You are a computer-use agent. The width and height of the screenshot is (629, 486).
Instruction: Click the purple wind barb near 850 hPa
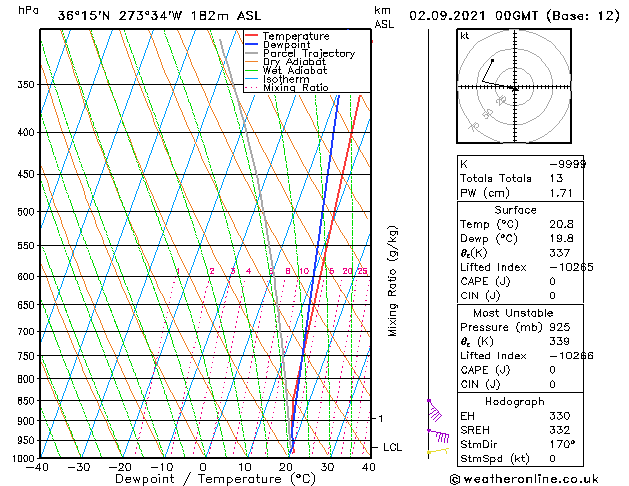tap(435, 410)
